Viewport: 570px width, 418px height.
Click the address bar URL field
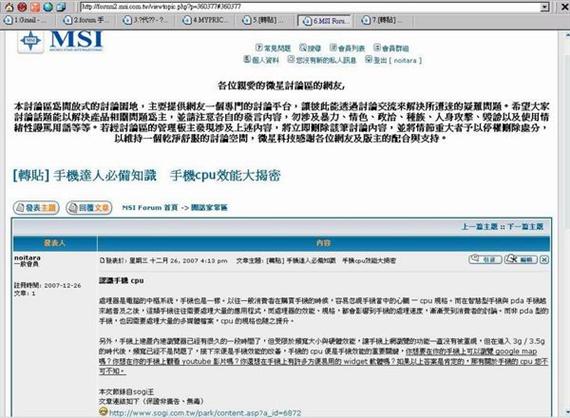310,7
